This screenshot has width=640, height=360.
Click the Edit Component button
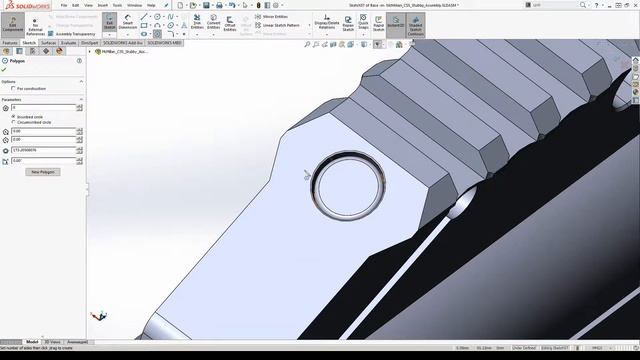13,25
